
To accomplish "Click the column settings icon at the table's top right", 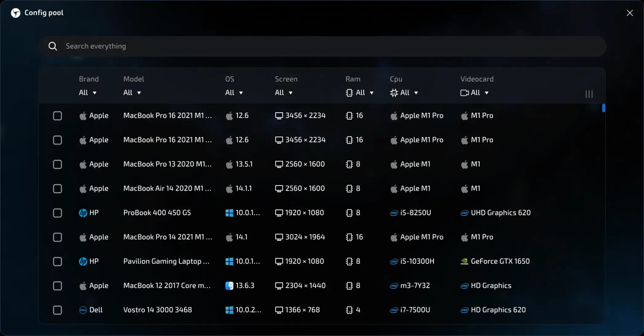I will [589, 94].
